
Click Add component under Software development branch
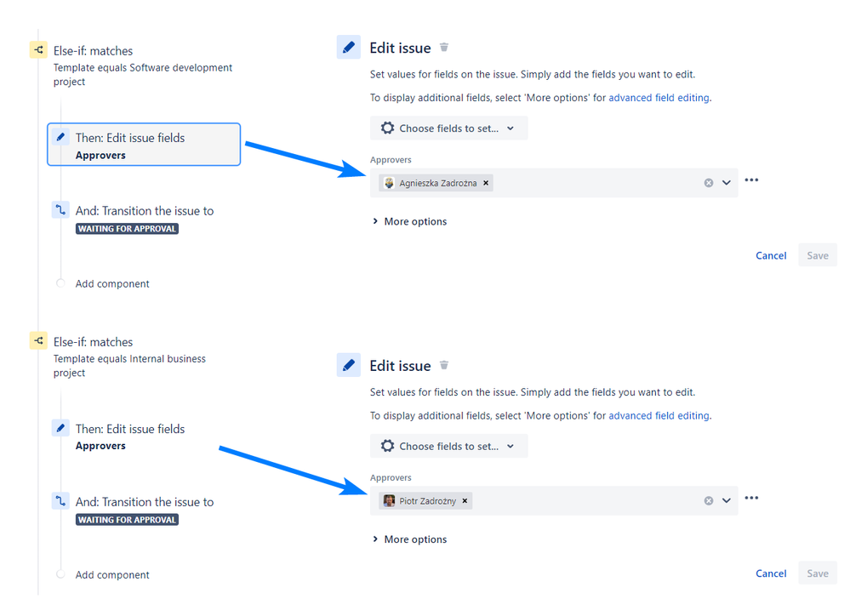[x=112, y=284]
